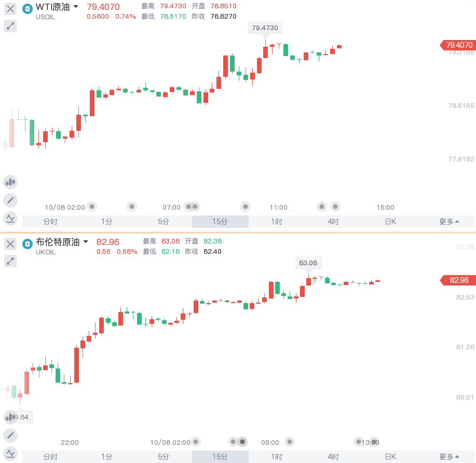476x463 pixels.
Task: Select the pencil drawing tool in WTI chart
Action: point(10,200)
